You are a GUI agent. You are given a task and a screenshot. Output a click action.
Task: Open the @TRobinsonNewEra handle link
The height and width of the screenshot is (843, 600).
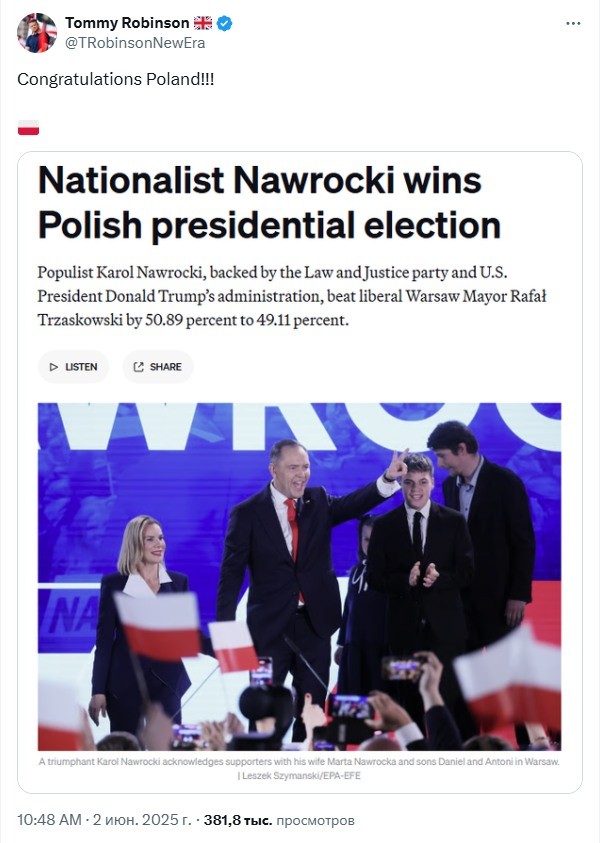135,43
